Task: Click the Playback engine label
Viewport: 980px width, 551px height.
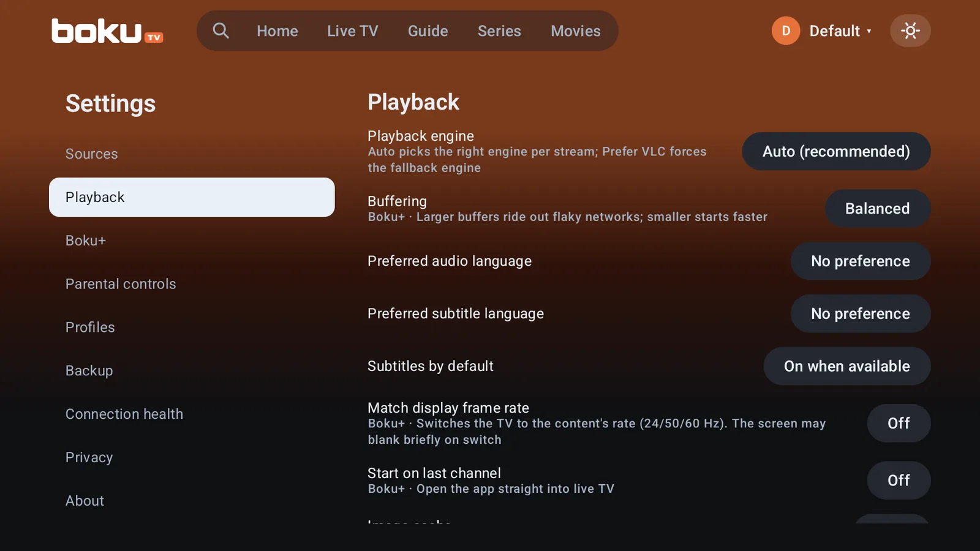Action: click(421, 136)
